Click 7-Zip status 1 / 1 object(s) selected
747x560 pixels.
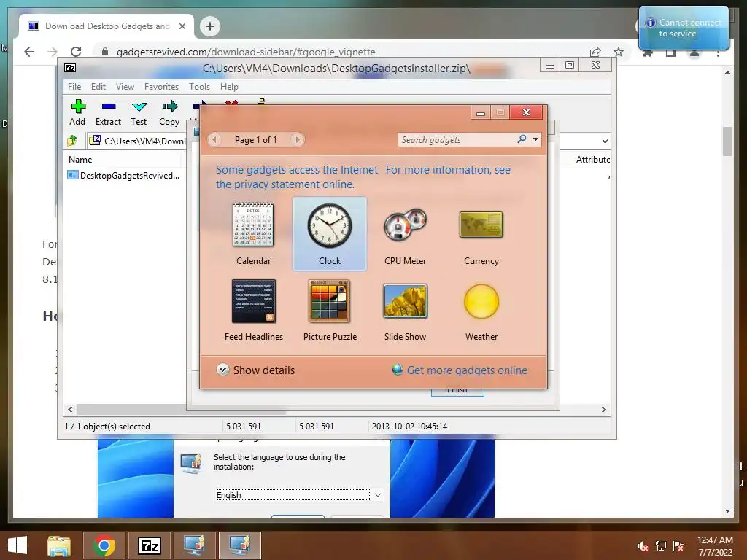pyautogui.click(x=107, y=426)
